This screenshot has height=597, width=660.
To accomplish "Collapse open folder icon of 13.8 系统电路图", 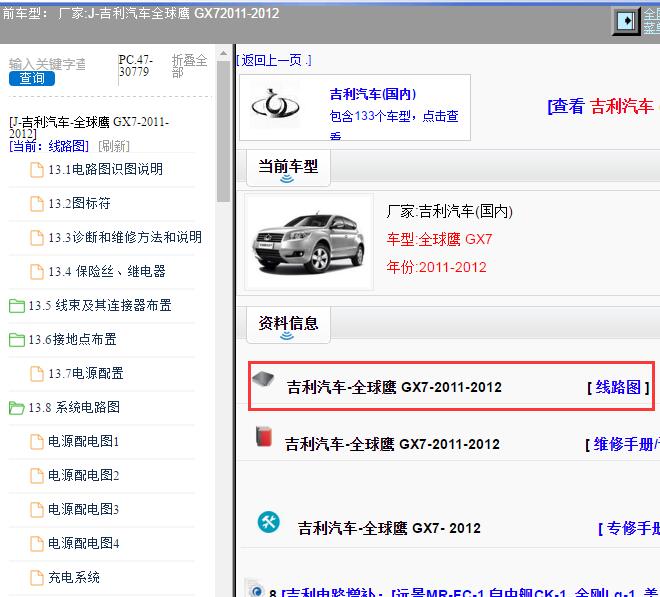I will click(x=16, y=408).
